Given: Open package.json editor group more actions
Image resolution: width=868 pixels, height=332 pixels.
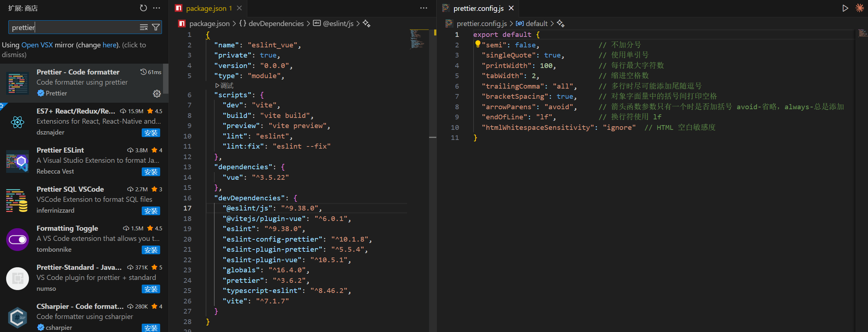Looking at the screenshot, I should pos(424,8).
